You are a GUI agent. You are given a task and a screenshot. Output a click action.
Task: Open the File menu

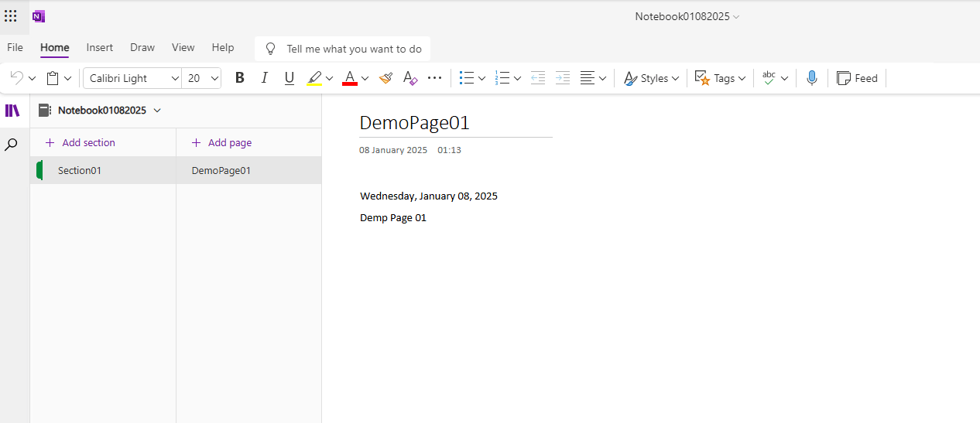pyautogui.click(x=15, y=47)
